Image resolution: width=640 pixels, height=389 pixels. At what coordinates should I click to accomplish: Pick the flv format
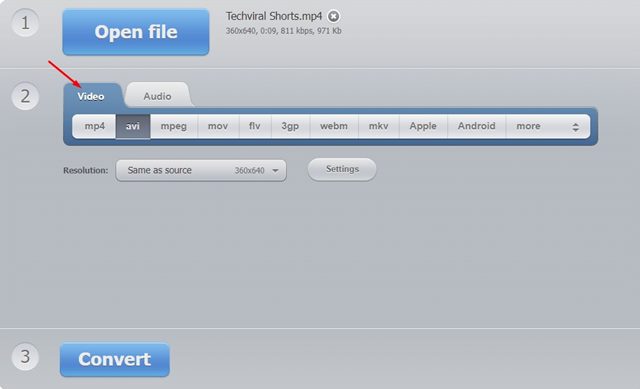(x=255, y=126)
